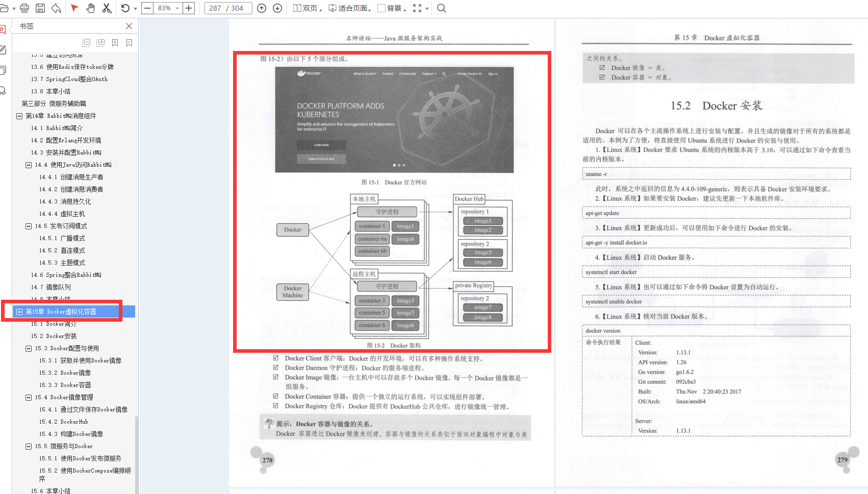The image size is (868, 494).
Task: Open bookmark 14.2 配置Erlang开发环境
Action: tap(66, 140)
